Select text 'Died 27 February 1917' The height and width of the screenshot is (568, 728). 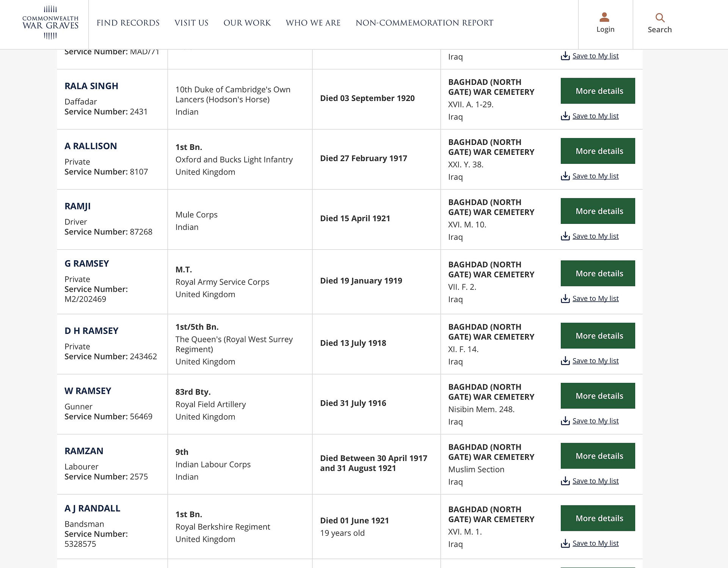pos(364,158)
